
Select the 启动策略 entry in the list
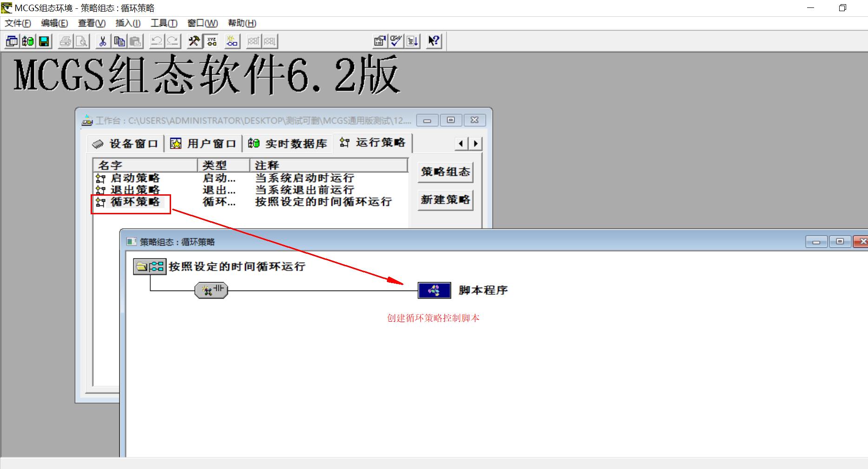coord(135,178)
